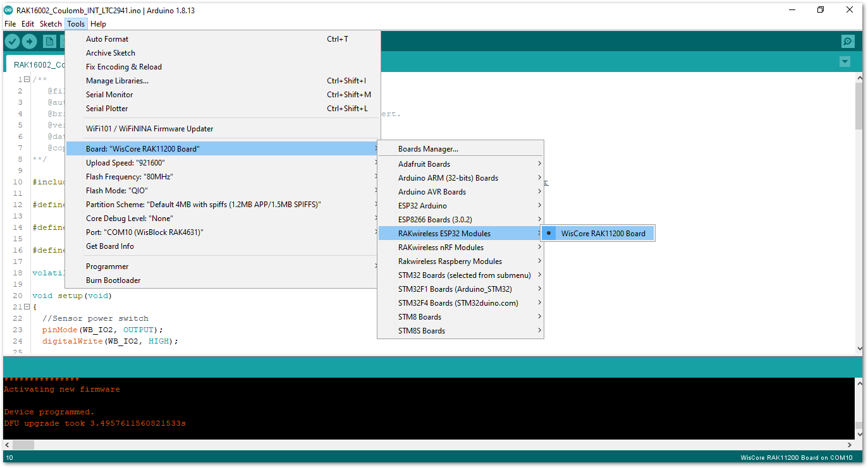
Task: Open the Help menu
Action: 98,24
